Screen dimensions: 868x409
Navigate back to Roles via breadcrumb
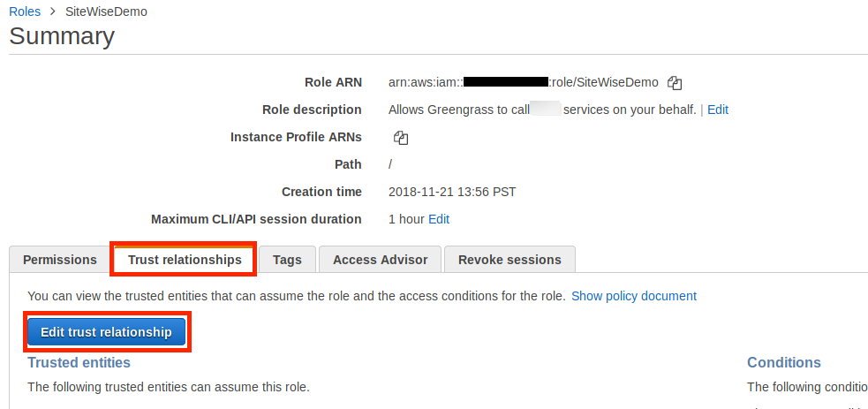25,11
